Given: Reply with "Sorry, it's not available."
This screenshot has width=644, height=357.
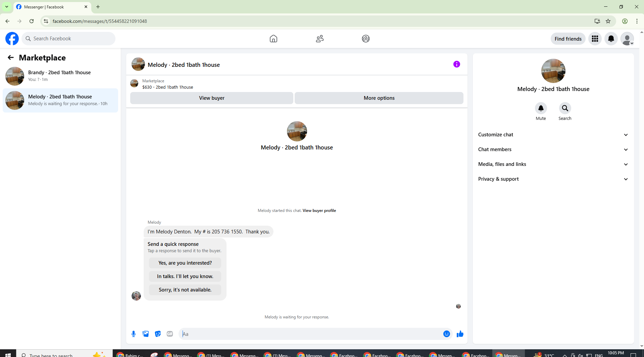Looking at the screenshot, I should click(185, 290).
